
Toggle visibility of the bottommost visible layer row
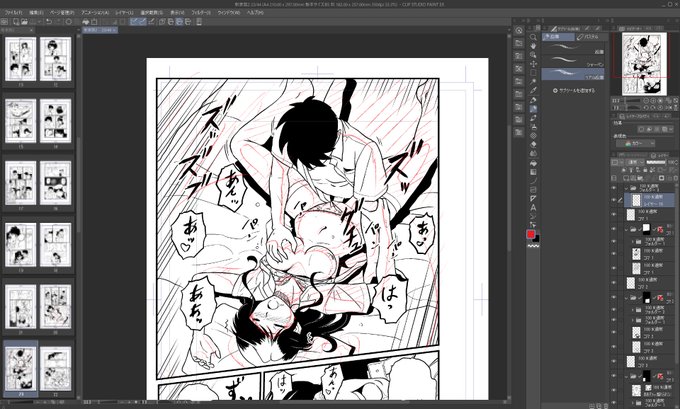click(x=614, y=403)
